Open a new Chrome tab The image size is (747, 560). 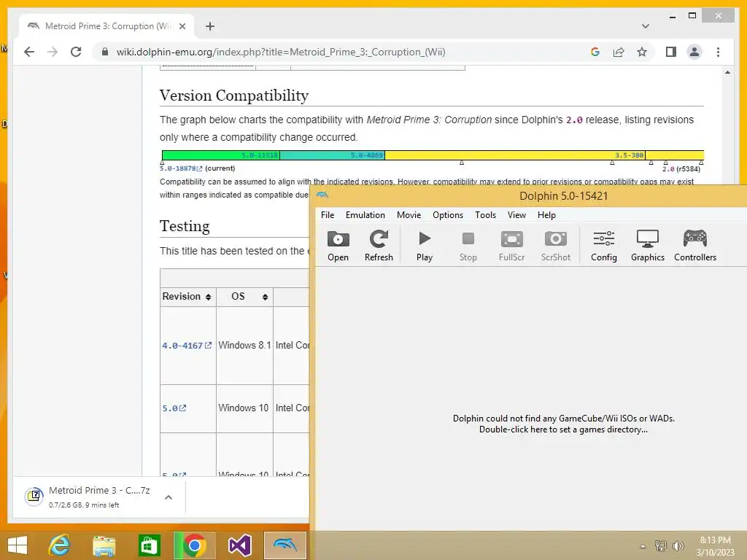coord(210,26)
